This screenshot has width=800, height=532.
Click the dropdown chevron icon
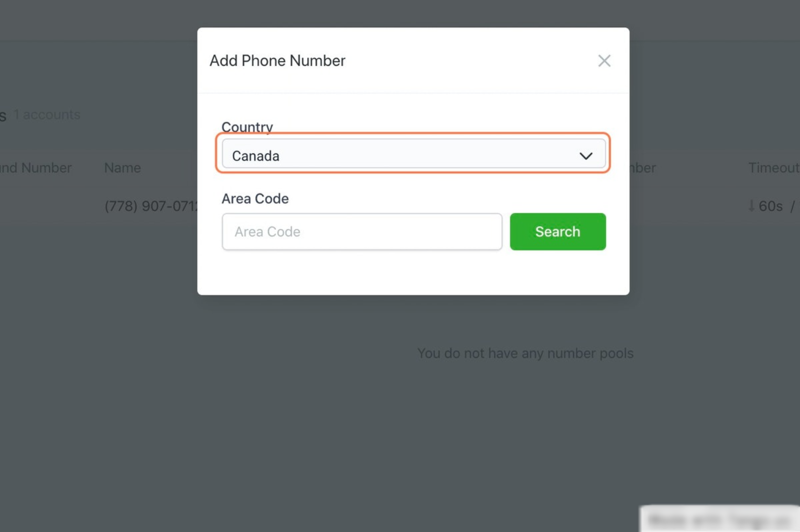(x=587, y=155)
